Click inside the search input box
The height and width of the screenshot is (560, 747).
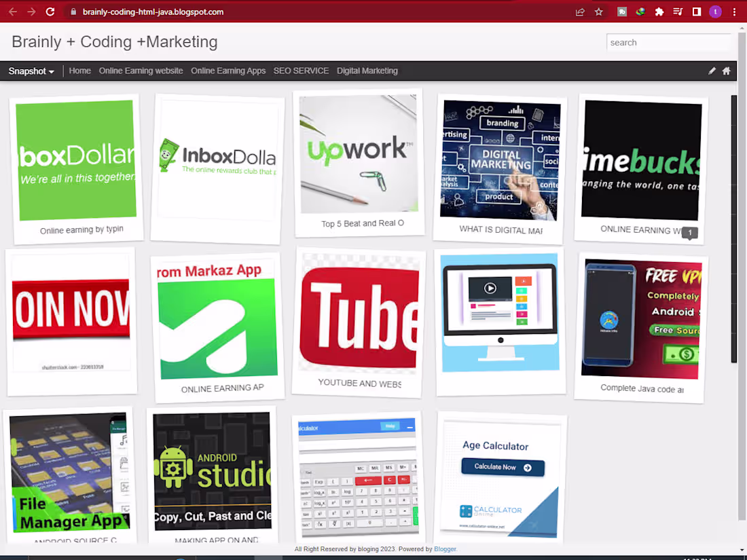tap(669, 42)
